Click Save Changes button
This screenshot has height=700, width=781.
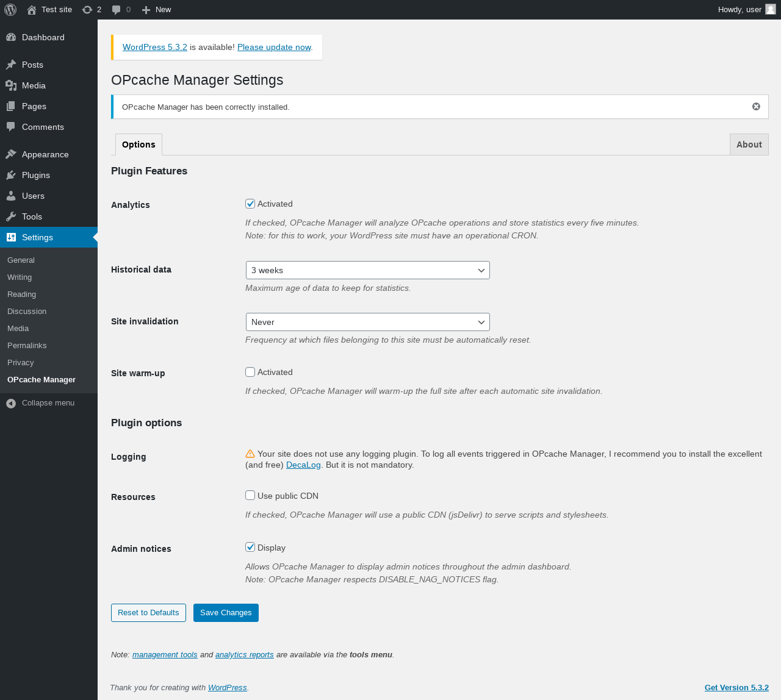pos(226,613)
